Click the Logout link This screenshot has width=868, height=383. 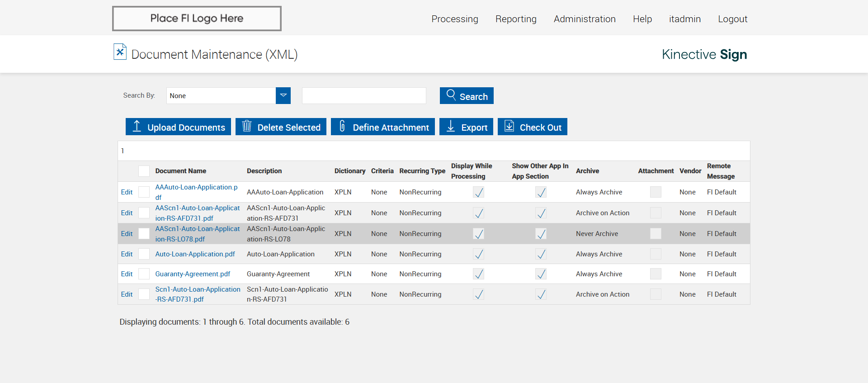732,19
